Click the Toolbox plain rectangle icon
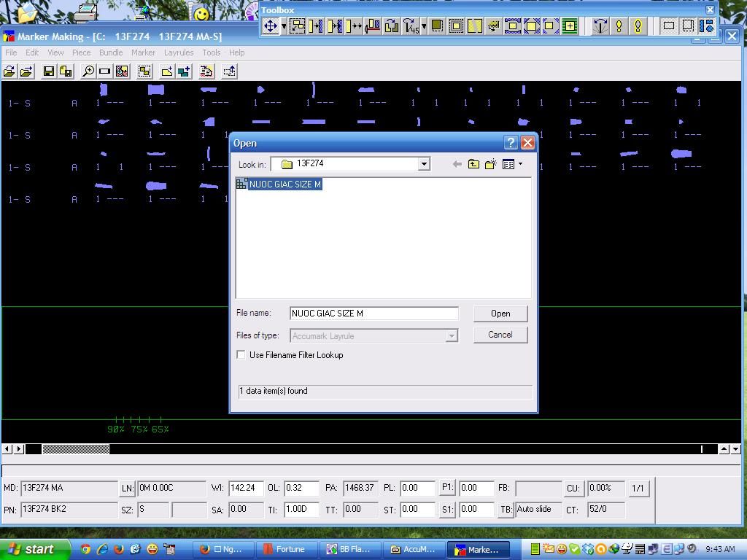747x560 pixels. (x=669, y=26)
